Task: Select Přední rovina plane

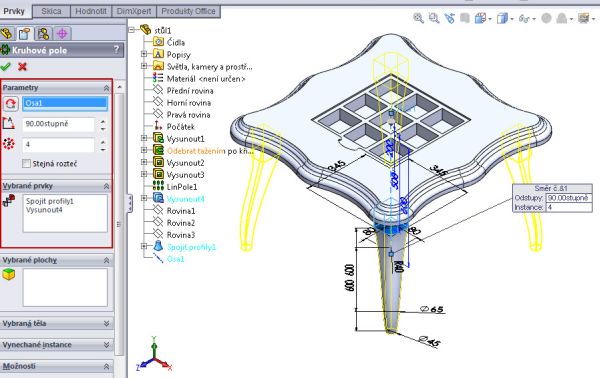Action: [190, 91]
